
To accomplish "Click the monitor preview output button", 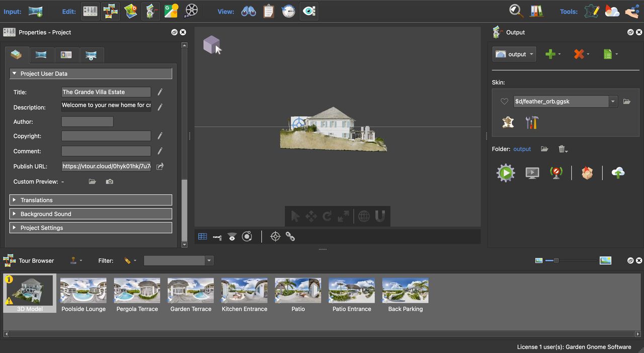I will [532, 173].
